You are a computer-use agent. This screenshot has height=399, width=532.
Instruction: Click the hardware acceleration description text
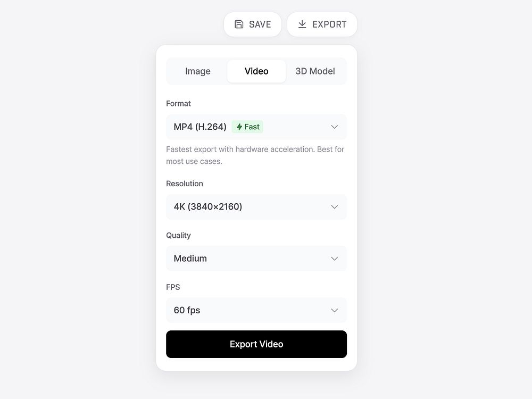(255, 155)
